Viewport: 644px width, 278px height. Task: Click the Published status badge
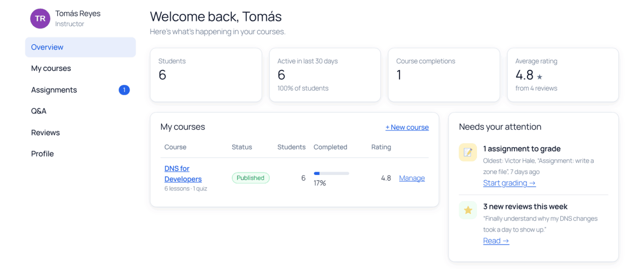251,178
